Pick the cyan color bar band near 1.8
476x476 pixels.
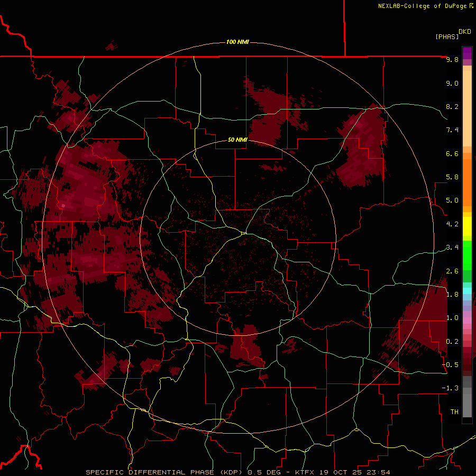tap(467, 291)
